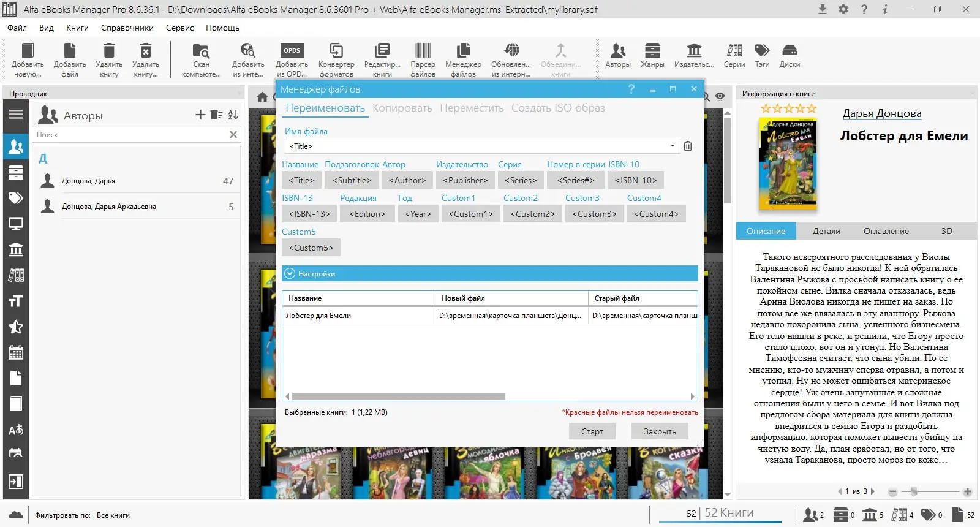Open the Disks toolbar icon
The width and height of the screenshot is (980, 527).
click(790, 50)
